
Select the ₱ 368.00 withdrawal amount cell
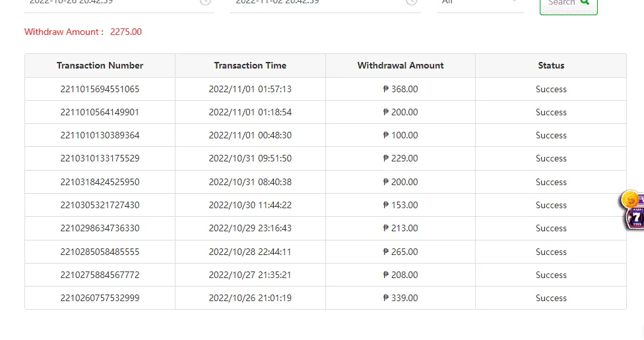(x=401, y=89)
